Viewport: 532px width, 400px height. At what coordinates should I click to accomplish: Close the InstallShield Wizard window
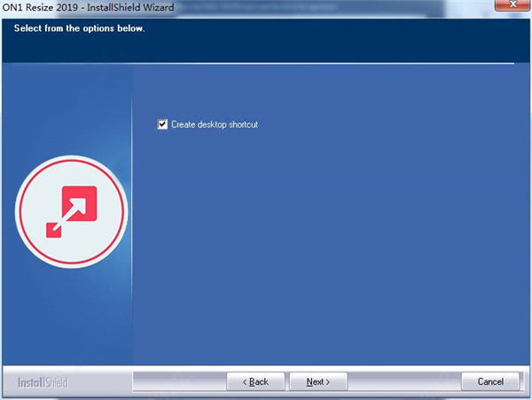point(512,4)
